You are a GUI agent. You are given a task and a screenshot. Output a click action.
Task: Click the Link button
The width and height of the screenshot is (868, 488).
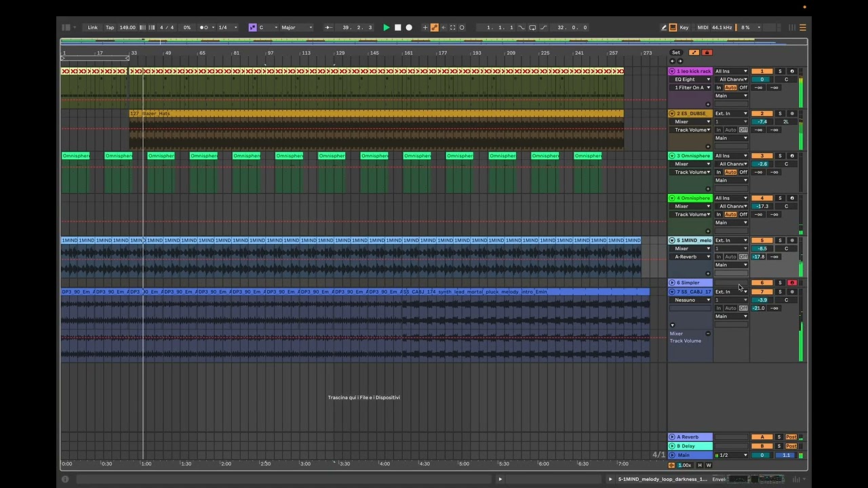click(x=92, y=27)
